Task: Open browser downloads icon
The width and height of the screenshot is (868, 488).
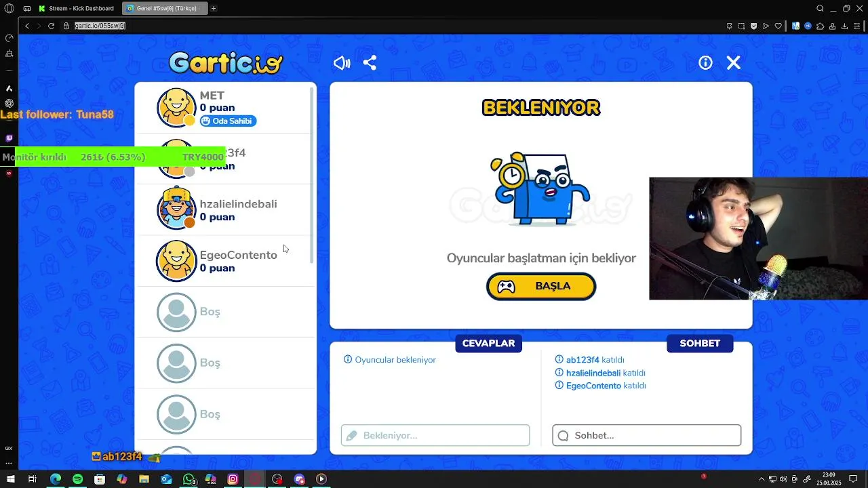Action: (844, 26)
